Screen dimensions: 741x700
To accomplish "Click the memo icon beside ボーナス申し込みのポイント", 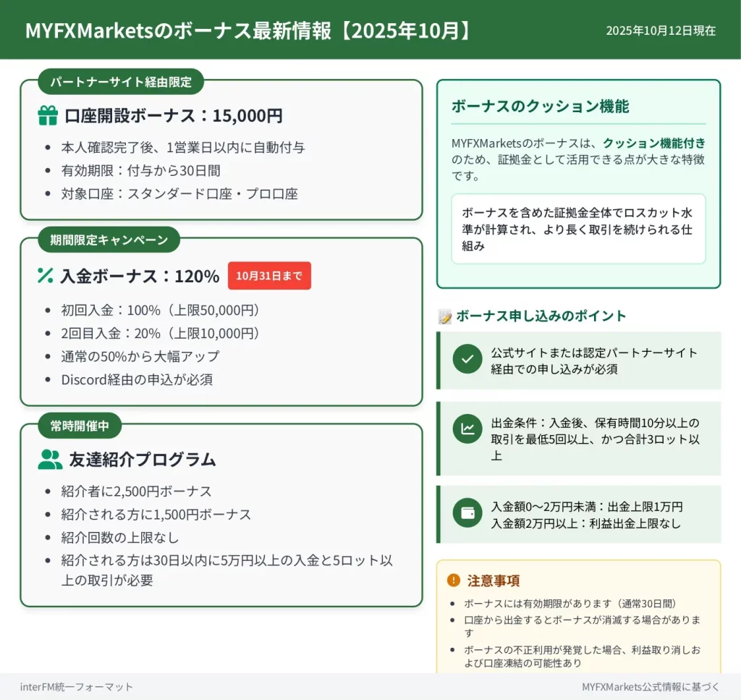I will coord(445,316).
